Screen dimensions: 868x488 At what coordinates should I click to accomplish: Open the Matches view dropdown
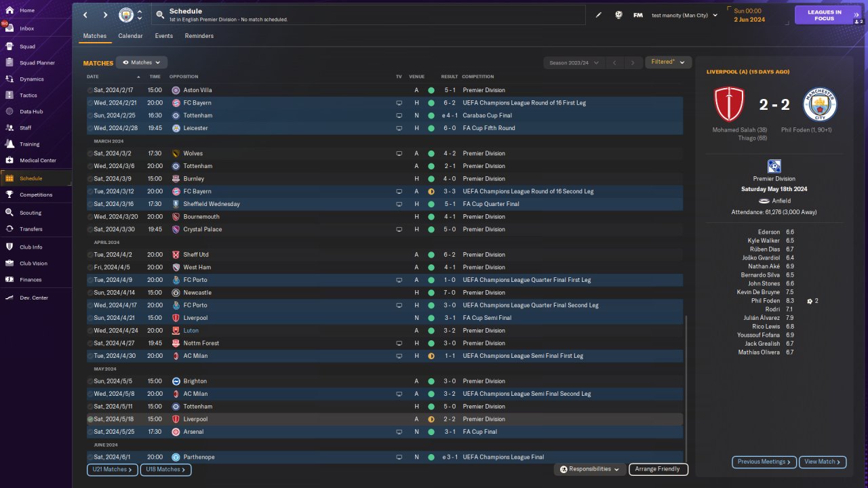coord(142,62)
